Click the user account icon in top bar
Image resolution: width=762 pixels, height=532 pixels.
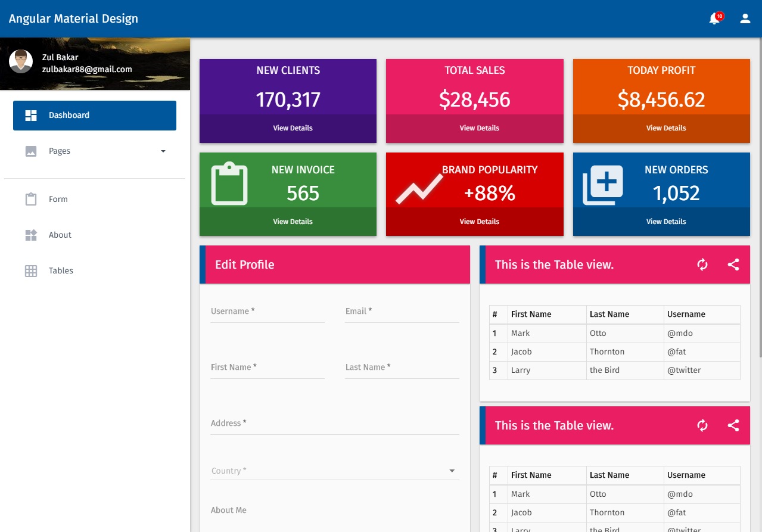point(745,18)
